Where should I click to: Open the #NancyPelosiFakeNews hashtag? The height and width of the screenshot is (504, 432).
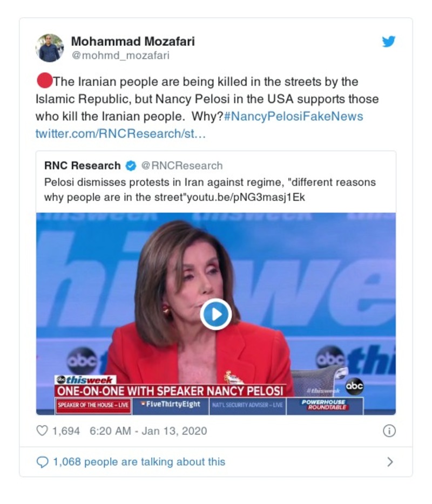tap(293, 117)
